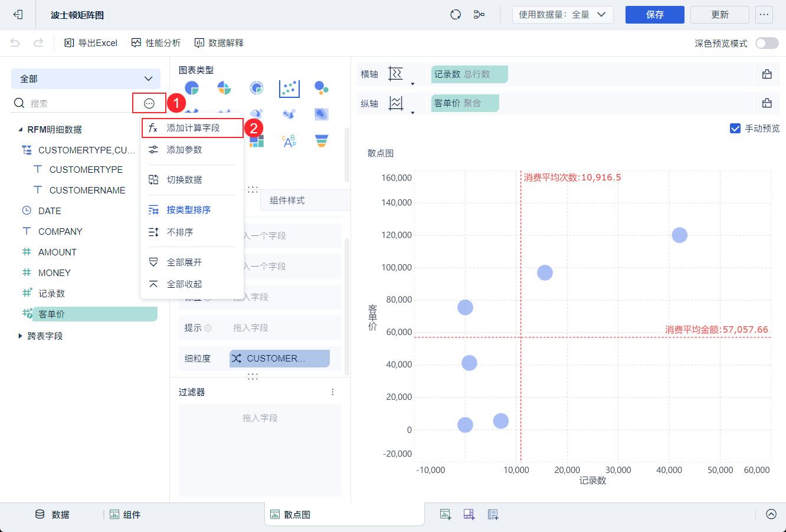The height and width of the screenshot is (532, 786).
Task: Click the CUSTOMER... pill in 细粒度
Action: pyautogui.click(x=280, y=359)
